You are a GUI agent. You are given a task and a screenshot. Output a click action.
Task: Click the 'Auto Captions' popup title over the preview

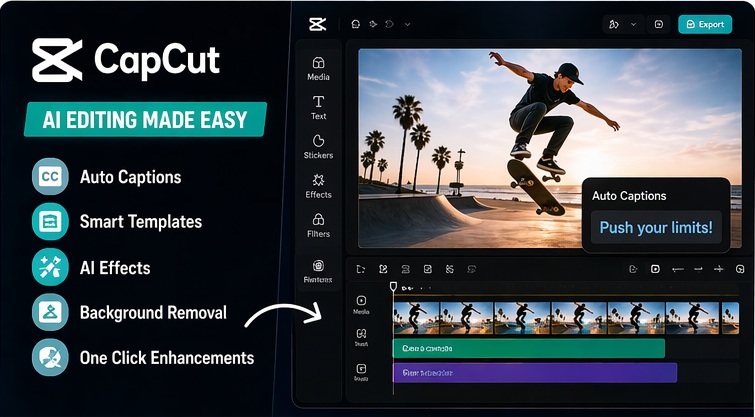(x=629, y=195)
